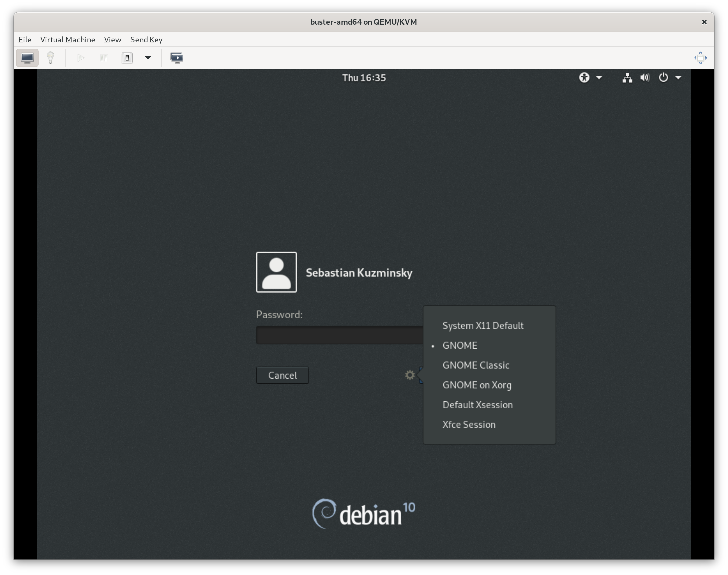This screenshot has height=575, width=728.
Task: Click the wired network status icon
Action: 627,77
